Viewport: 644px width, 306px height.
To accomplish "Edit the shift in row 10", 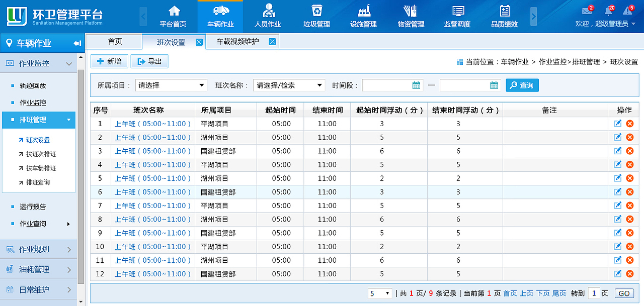I will coord(618,246).
